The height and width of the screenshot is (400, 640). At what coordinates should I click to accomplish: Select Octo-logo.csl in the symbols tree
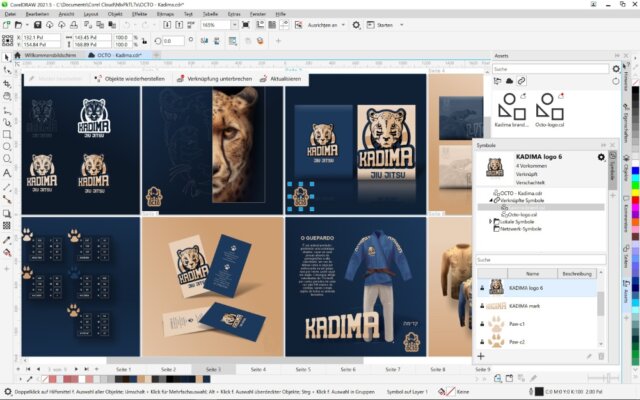pyautogui.click(x=519, y=214)
